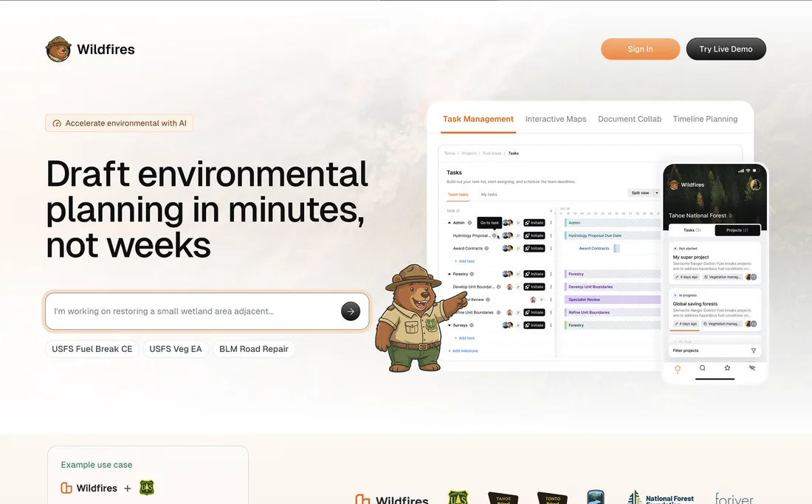Choose the USFS Veg EA chip
Viewport: 812px width, 504px height.
point(176,349)
